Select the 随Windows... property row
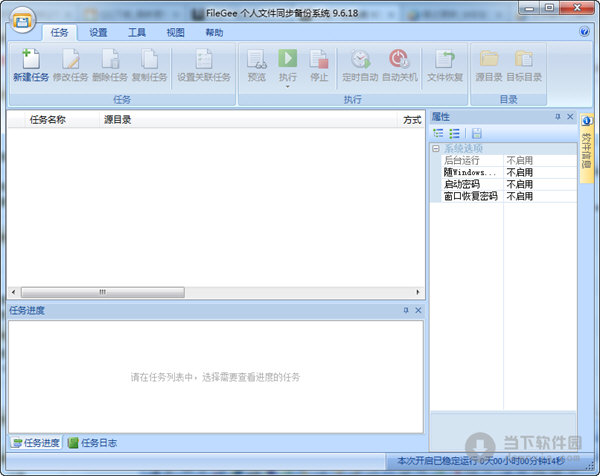600x476 pixels. (509, 172)
